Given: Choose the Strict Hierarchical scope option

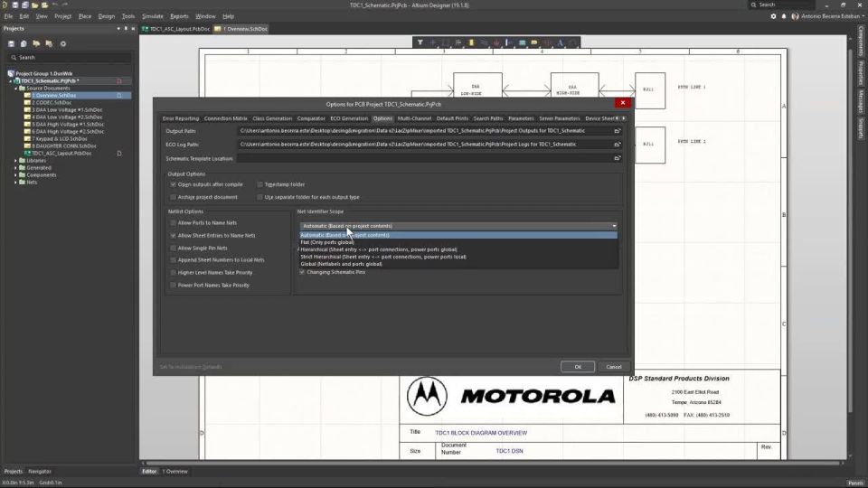Looking at the screenshot, I should 458,257.
